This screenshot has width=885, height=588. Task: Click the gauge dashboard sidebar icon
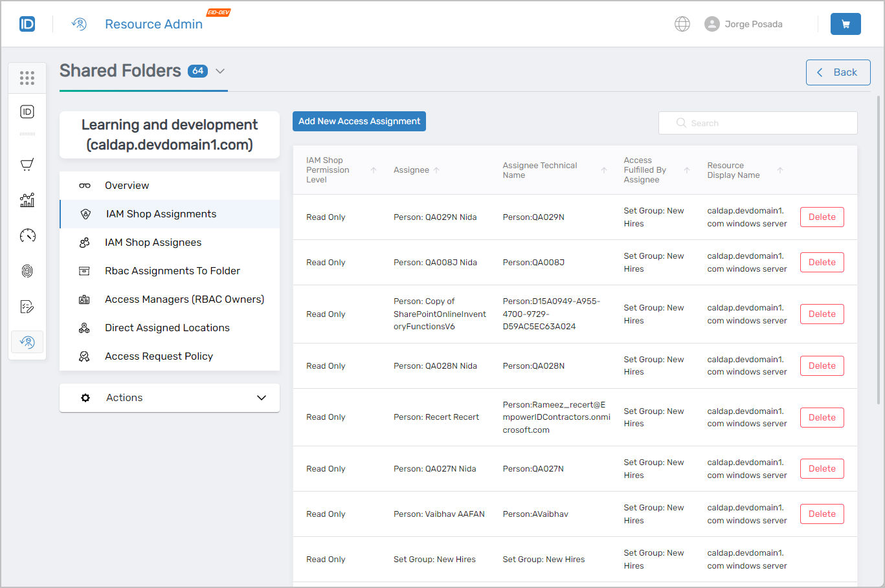(x=27, y=235)
